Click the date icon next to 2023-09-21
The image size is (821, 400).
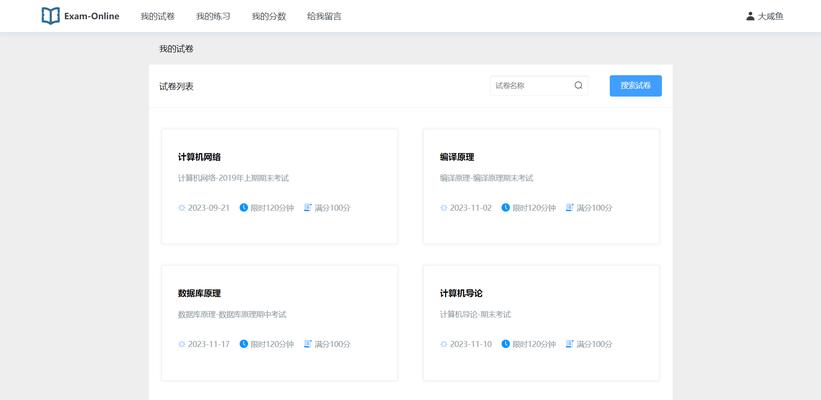pyautogui.click(x=182, y=208)
